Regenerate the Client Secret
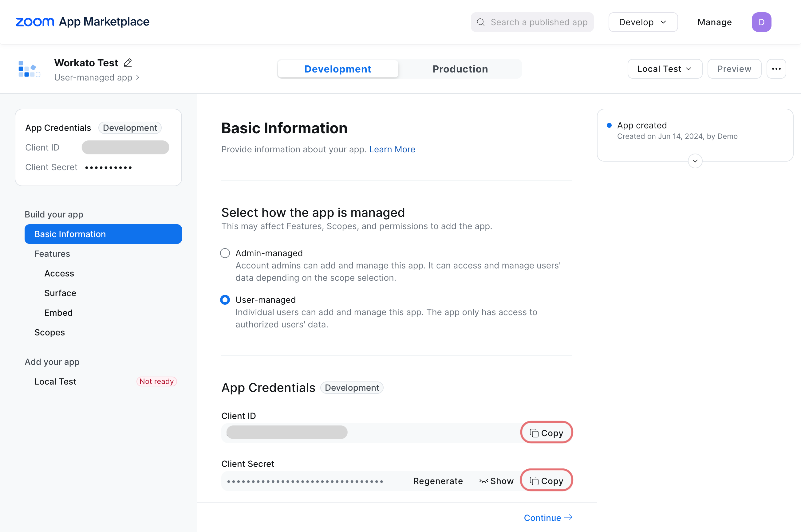The image size is (801, 532). click(x=438, y=481)
